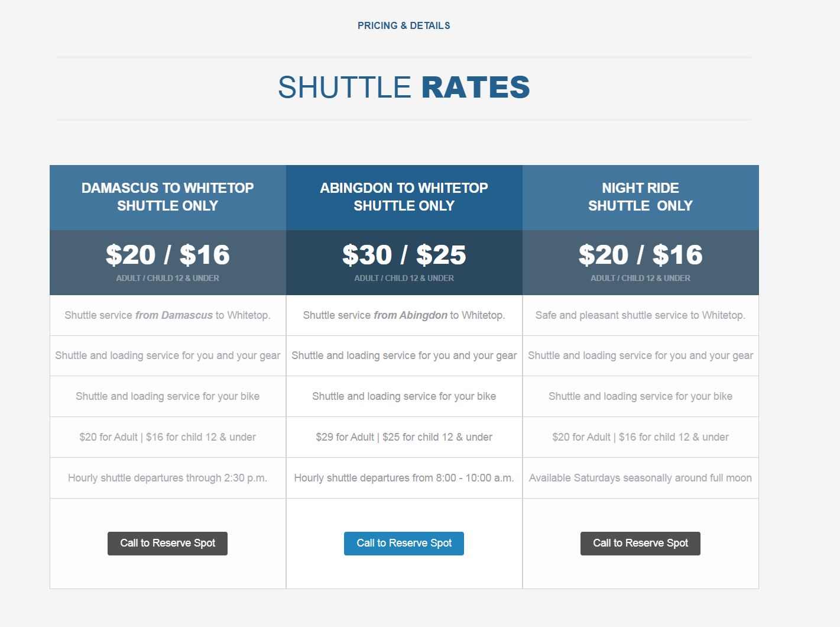
Task: Click Abingdon column's bike loading service row
Action: pyautogui.click(x=404, y=396)
